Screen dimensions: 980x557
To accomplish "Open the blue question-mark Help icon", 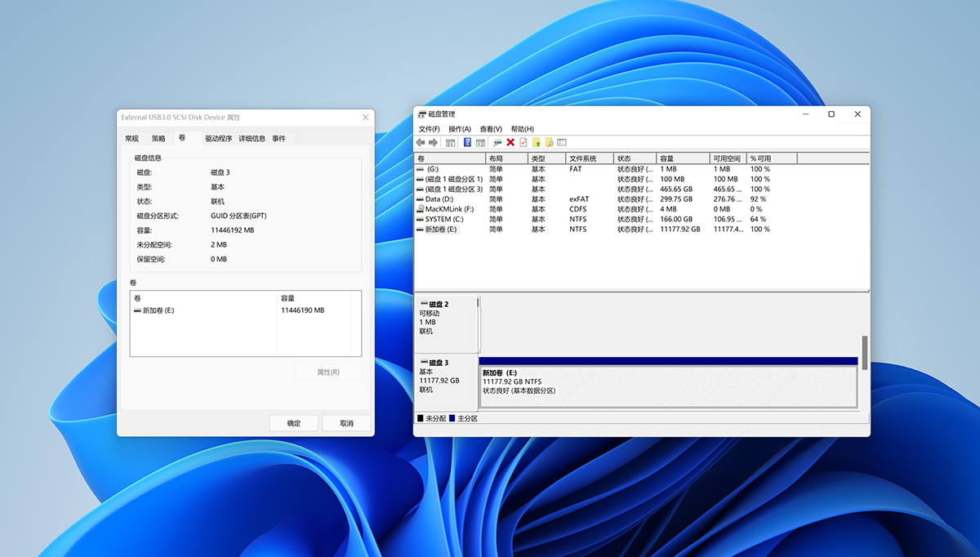I will pos(467,142).
